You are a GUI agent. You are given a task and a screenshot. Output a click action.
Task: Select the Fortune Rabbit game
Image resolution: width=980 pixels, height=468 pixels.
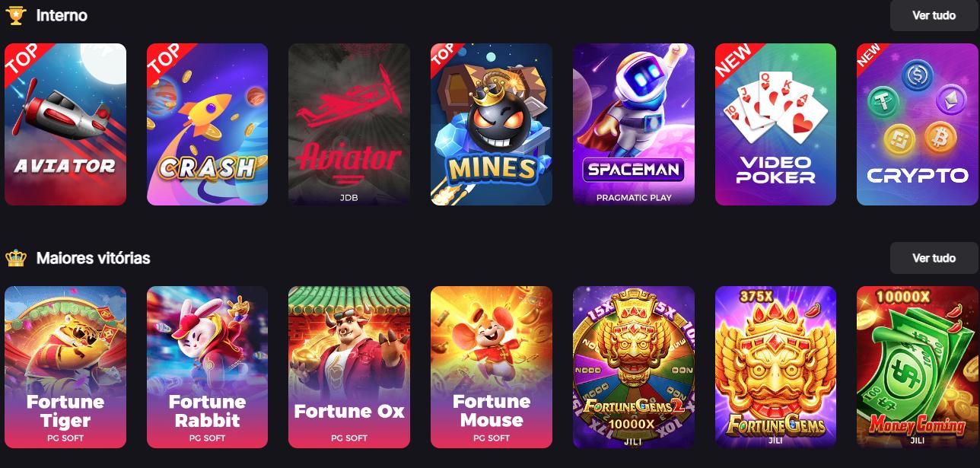click(x=207, y=367)
